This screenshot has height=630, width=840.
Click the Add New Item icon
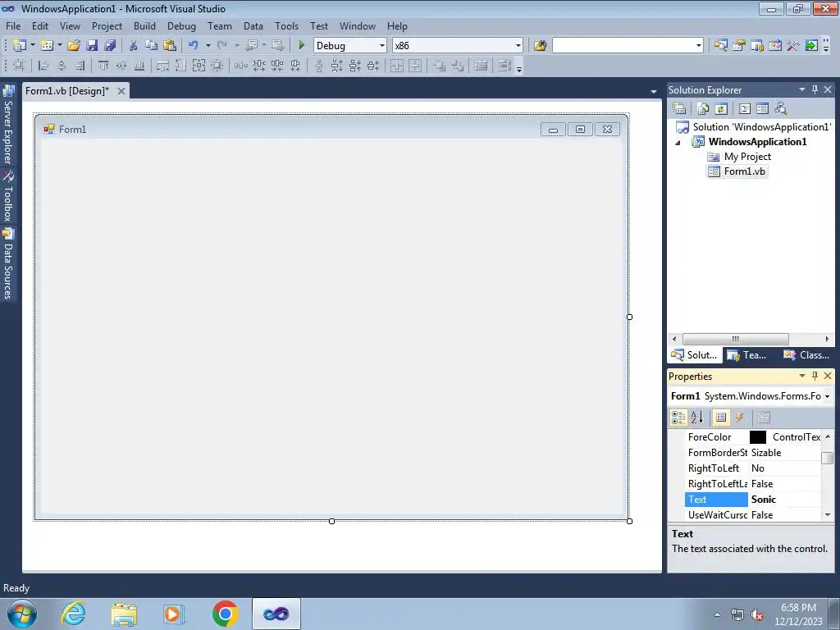(x=47, y=46)
